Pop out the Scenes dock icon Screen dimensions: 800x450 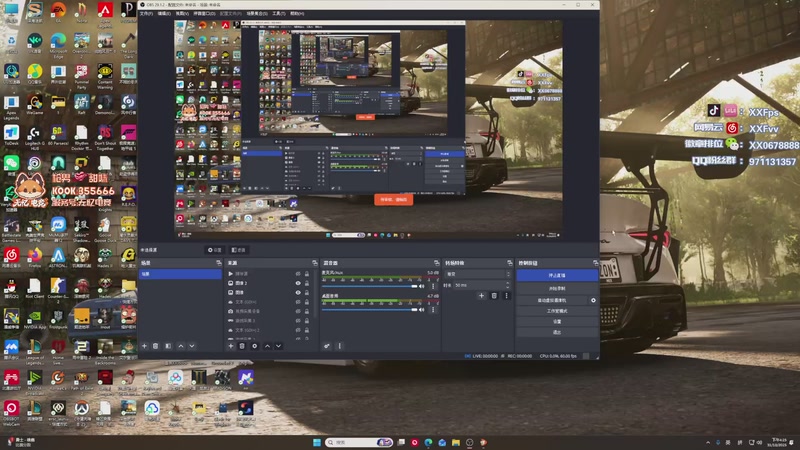pos(218,263)
